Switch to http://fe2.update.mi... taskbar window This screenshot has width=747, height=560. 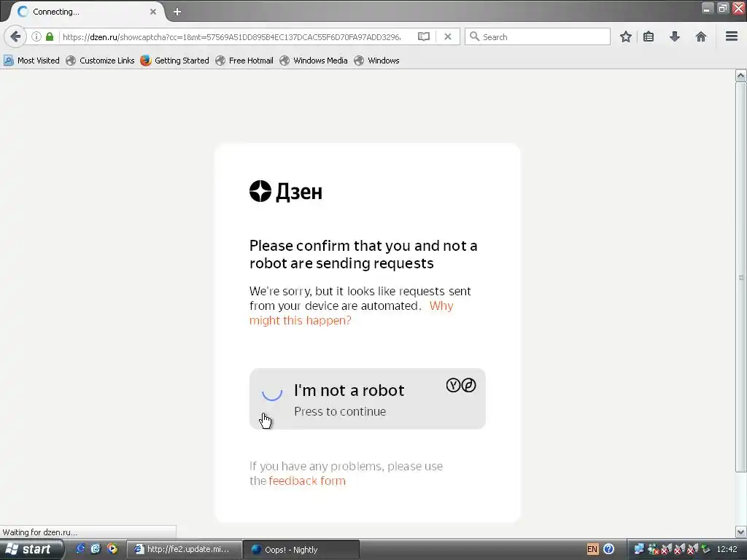point(185,550)
